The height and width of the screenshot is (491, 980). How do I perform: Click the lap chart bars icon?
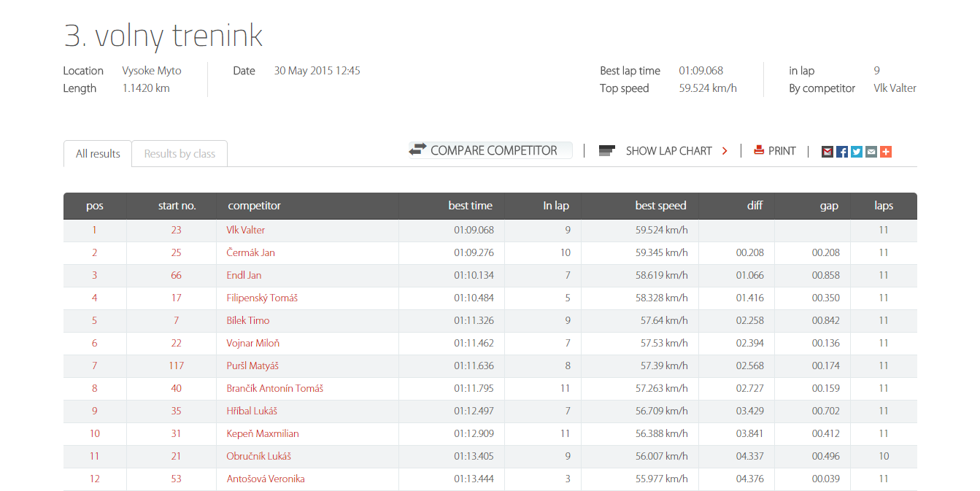pyautogui.click(x=607, y=151)
